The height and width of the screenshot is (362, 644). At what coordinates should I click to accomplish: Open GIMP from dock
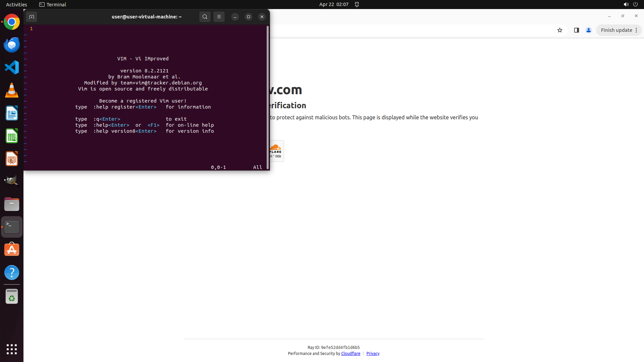tap(12, 181)
